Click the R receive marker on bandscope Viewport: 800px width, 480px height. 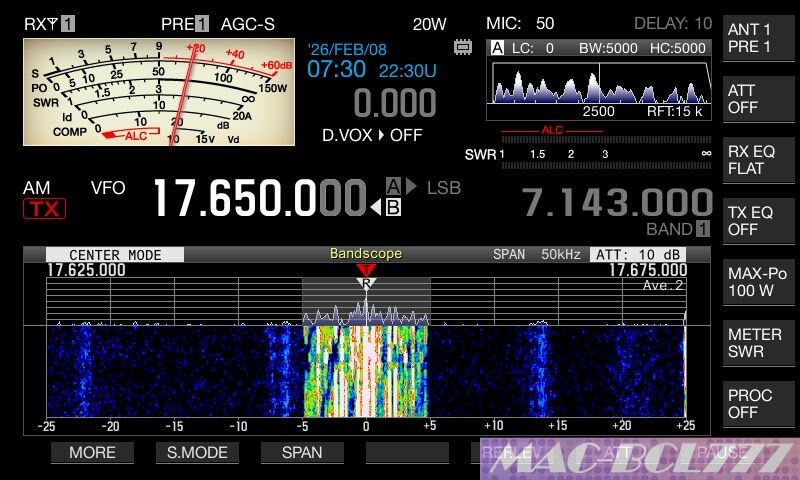366,283
